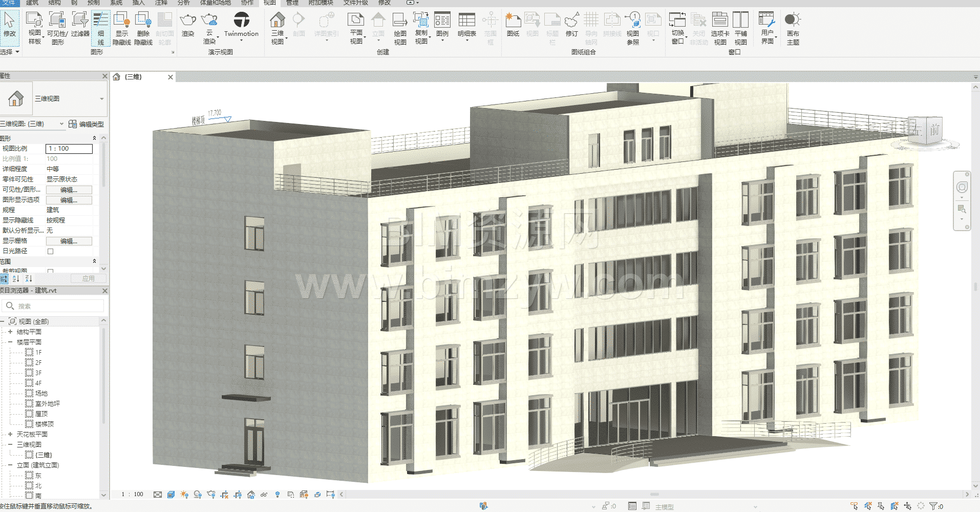The height and width of the screenshot is (512, 980).
Task: Tick the 裁剪视图 checkbox
Action: pos(50,271)
